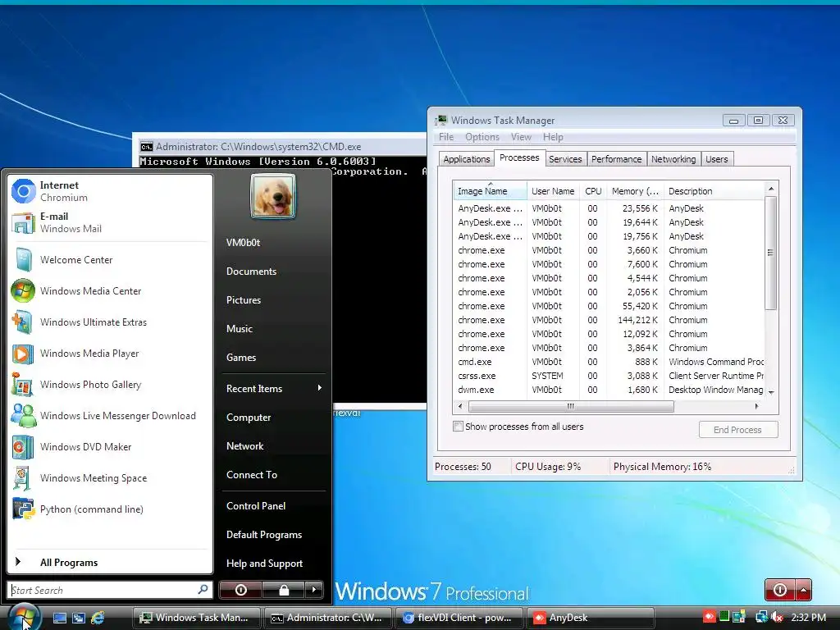Switch to the Applications tab
This screenshot has width=840, height=630.
coord(466,159)
